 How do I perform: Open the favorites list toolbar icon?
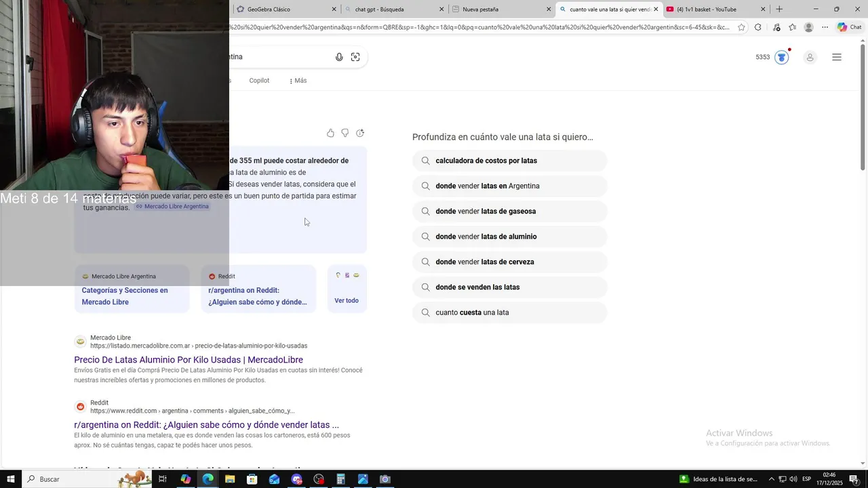click(792, 27)
